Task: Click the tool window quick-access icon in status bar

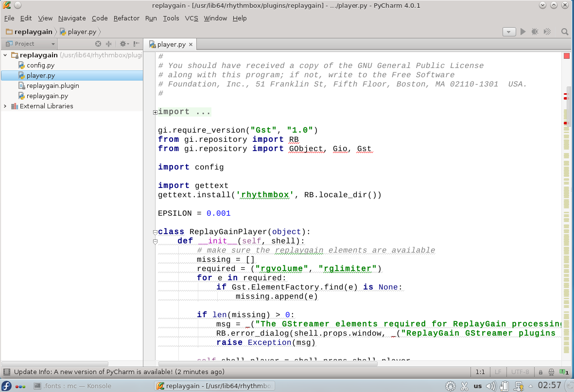Action: (7, 372)
